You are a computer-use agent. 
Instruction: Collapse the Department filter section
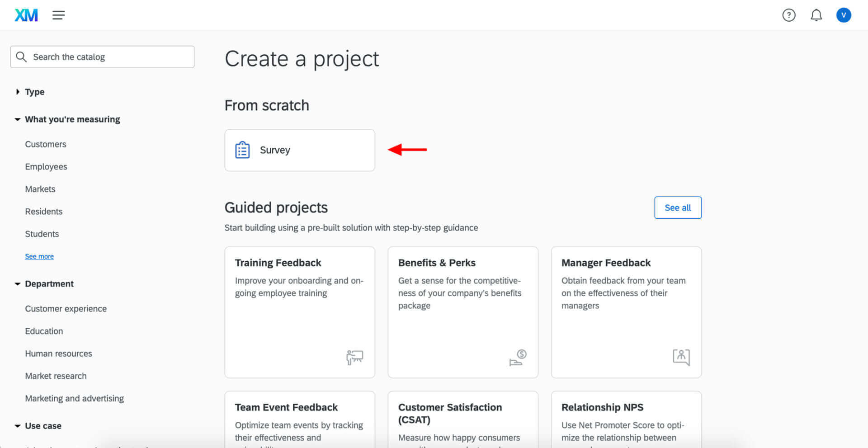click(x=44, y=284)
